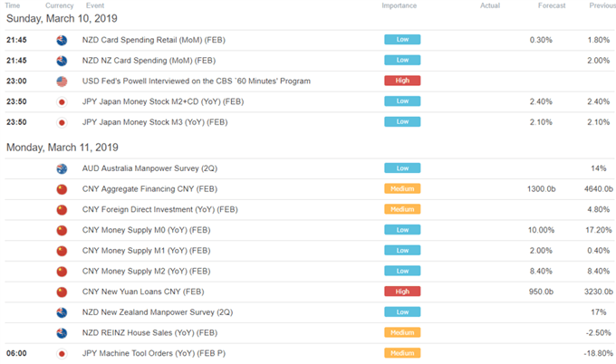This screenshot has height=364, width=616.
Task: Click the Medium badge for Foreign Direct Investment
Action: 402,209
